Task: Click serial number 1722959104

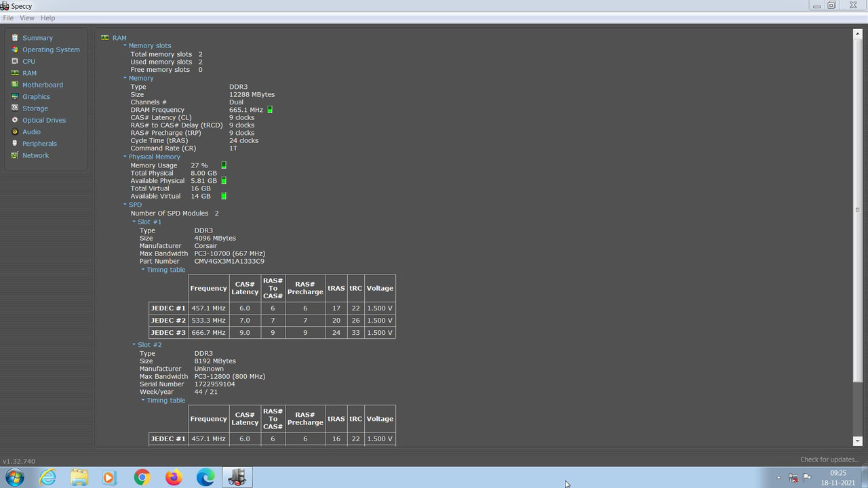Action: tap(214, 384)
